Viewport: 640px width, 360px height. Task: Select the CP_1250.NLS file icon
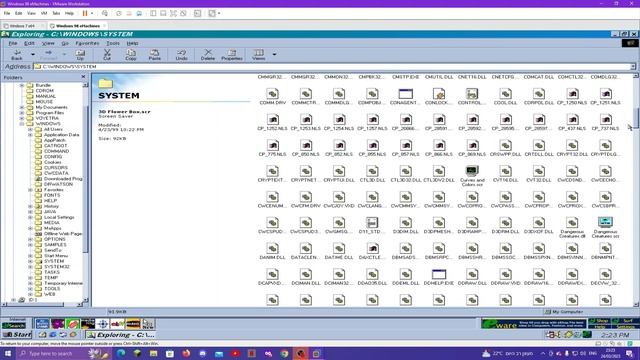click(x=572, y=94)
